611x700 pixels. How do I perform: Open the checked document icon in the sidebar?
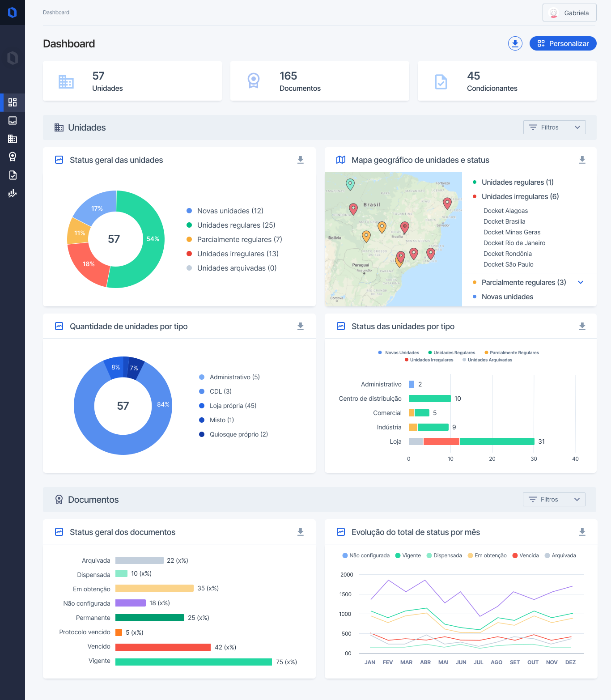13,175
